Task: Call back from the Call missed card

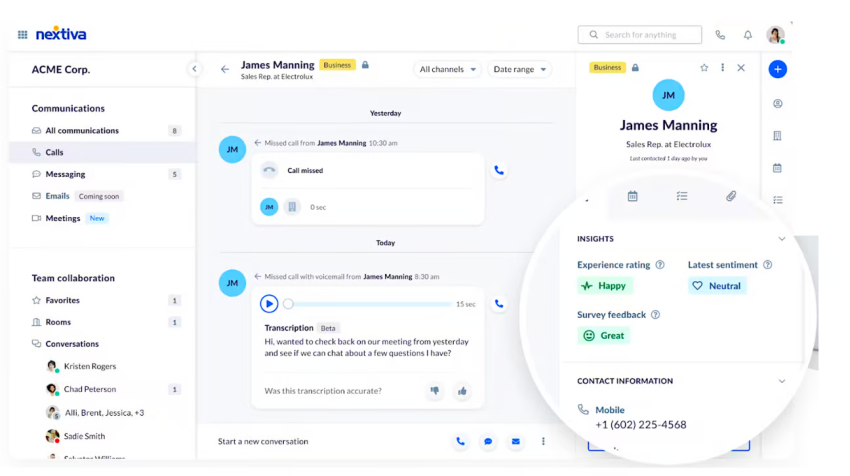Action: coord(499,170)
